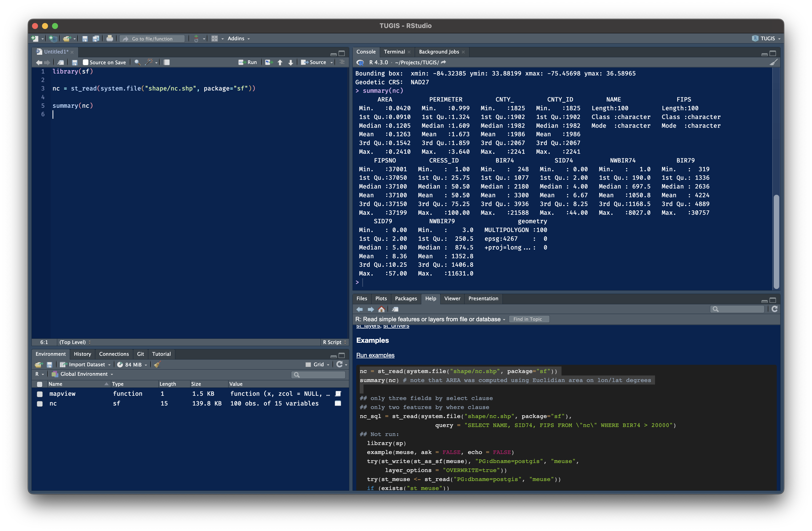Click the Help pane home icon
This screenshot has width=812, height=531.
pos(381,309)
